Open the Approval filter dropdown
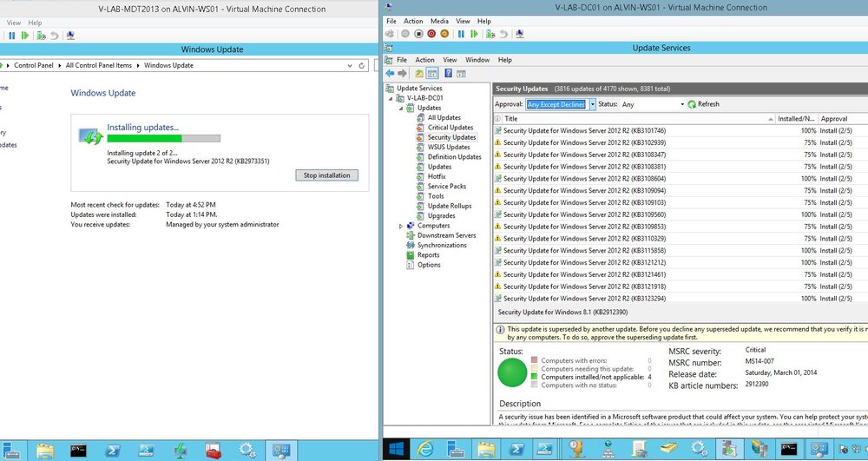The image size is (868, 461). click(592, 104)
